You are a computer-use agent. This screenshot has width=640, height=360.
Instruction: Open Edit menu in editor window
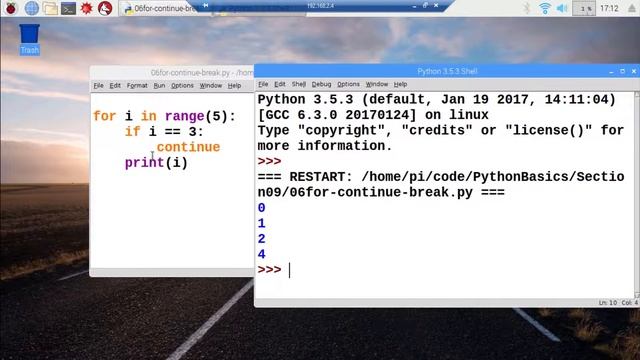click(115, 85)
